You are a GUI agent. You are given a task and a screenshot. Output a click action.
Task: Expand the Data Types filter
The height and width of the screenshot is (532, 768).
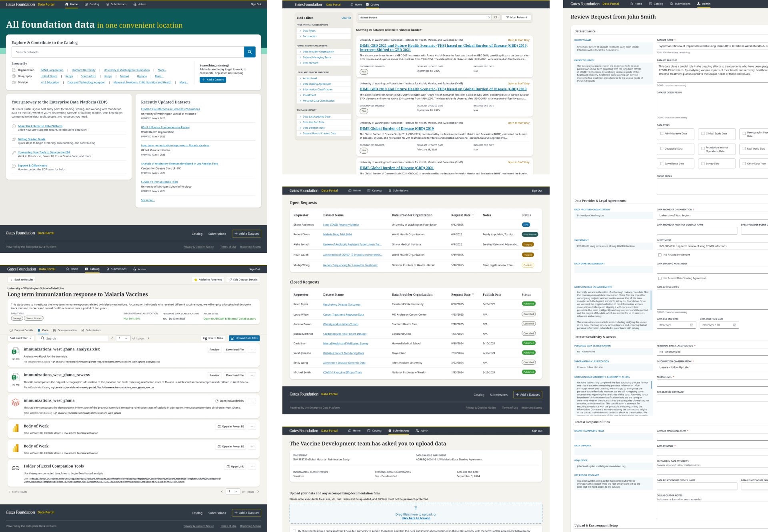309,31
